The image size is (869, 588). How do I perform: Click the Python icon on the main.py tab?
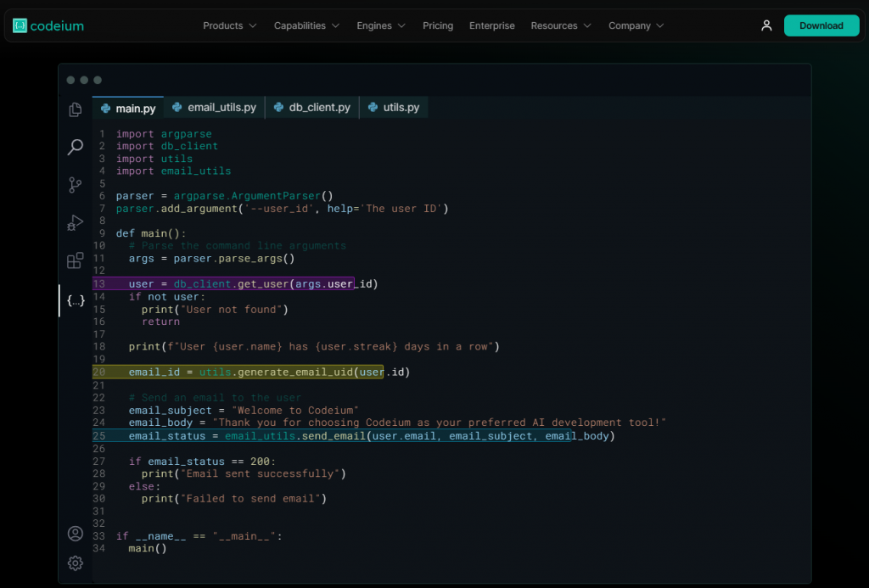click(105, 108)
